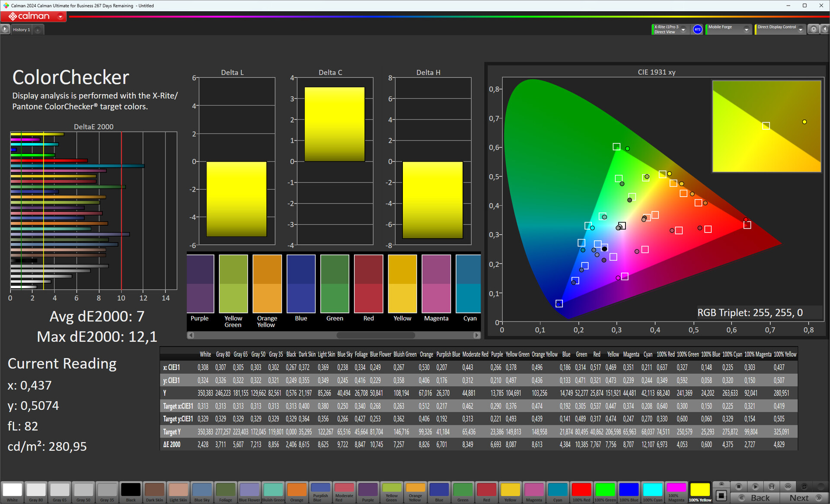This screenshot has height=504, width=830.
Task: Open settings gear icon top right
Action: [x=814, y=29]
